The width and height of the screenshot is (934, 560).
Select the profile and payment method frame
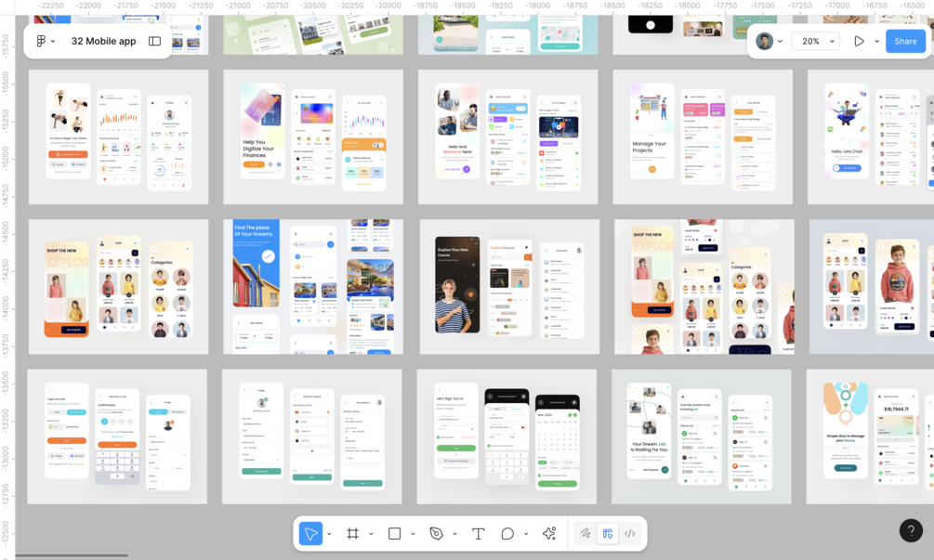click(312, 436)
